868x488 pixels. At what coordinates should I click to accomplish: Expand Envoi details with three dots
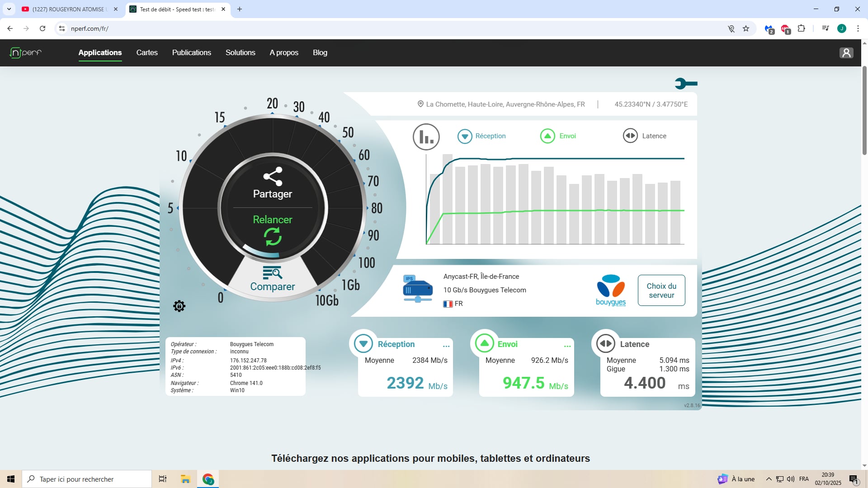pos(567,346)
